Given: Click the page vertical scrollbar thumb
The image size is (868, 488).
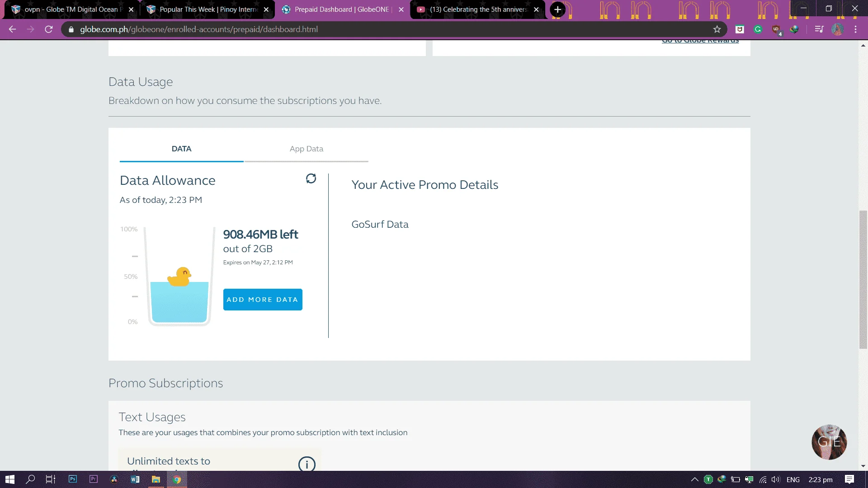Looking at the screenshot, I should (863, 280).
